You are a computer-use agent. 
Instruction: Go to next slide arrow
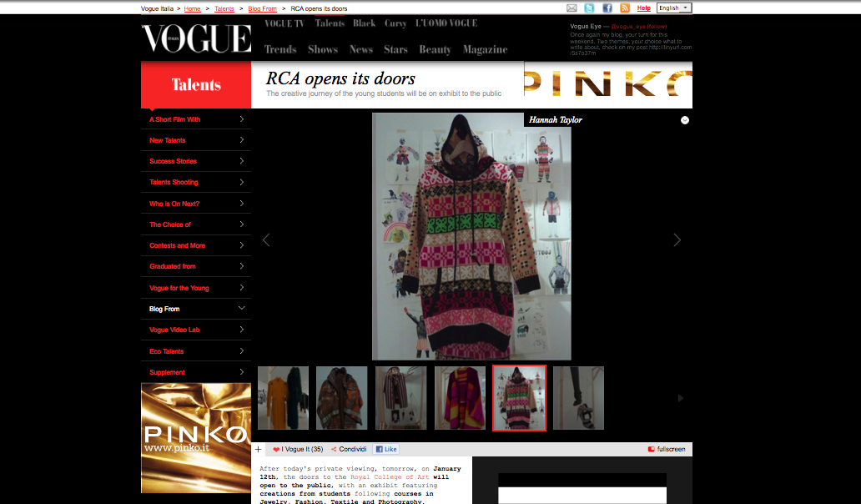[x=677, y=240]
